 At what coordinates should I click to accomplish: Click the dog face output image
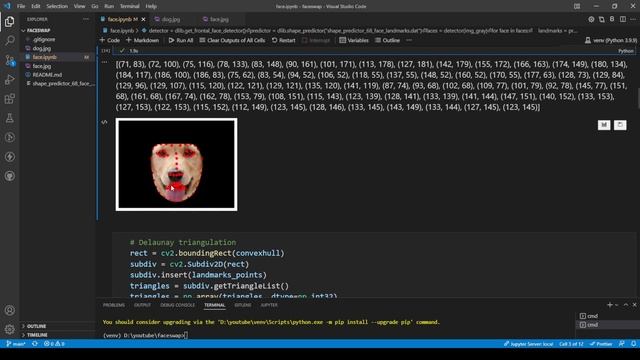176,164
